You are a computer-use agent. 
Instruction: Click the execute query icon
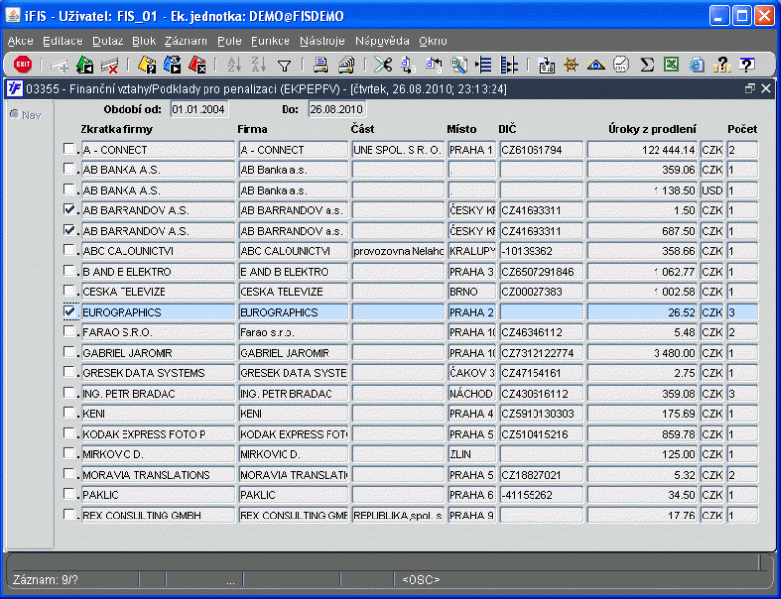[172, 65]
